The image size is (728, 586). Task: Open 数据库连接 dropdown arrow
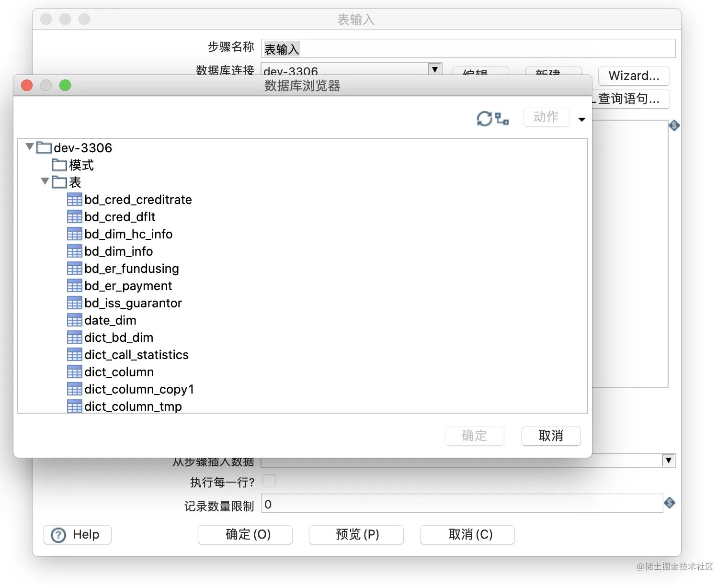point(435,69)
